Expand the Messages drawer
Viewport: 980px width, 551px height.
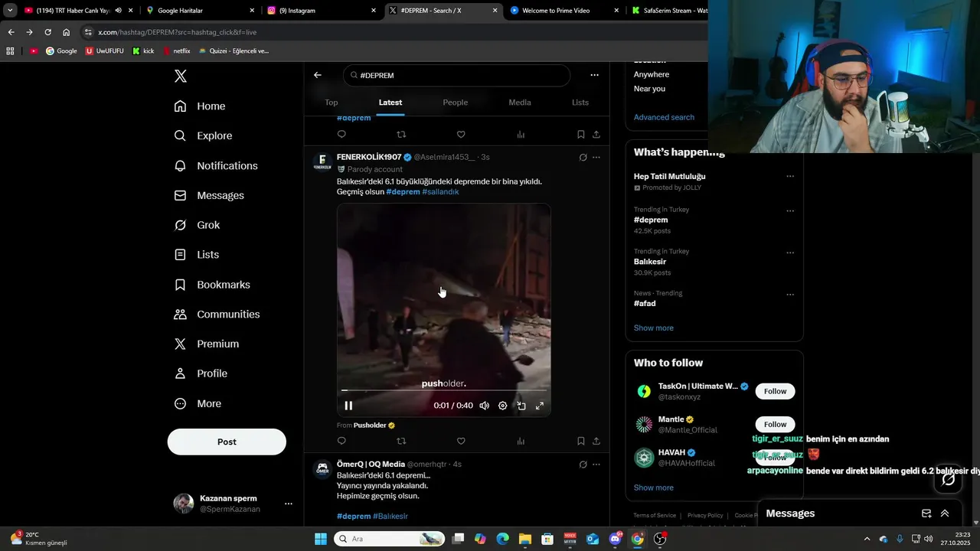pos(945,514)
